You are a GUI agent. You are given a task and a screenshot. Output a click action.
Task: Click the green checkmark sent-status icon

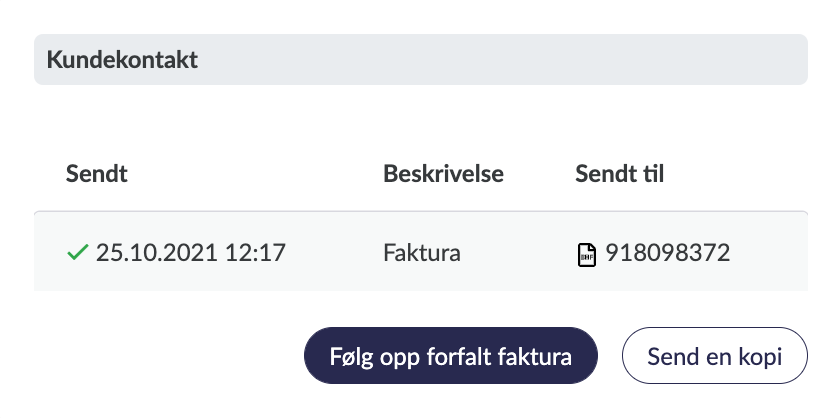(x=77, y=254)
